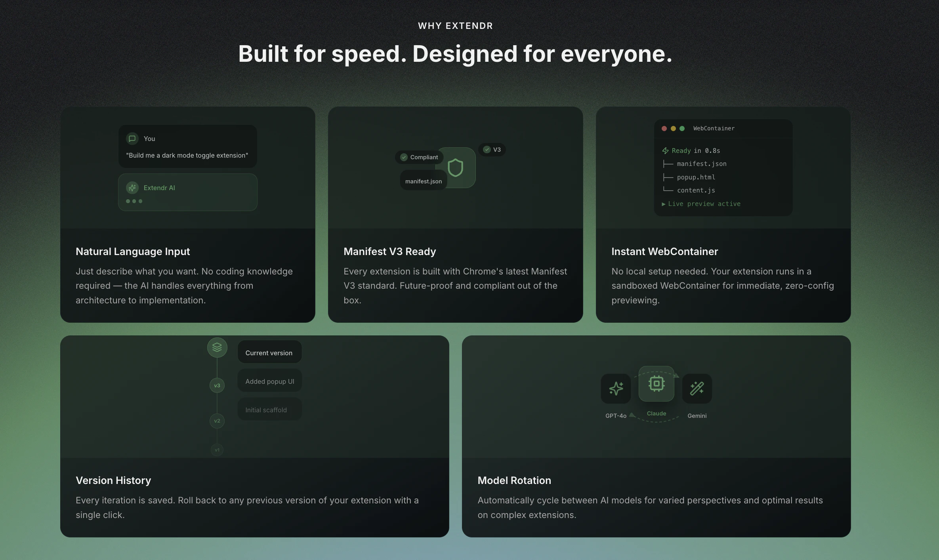Click the manifest.json label chip
939x560 pixels.
[x=423, y=181]
